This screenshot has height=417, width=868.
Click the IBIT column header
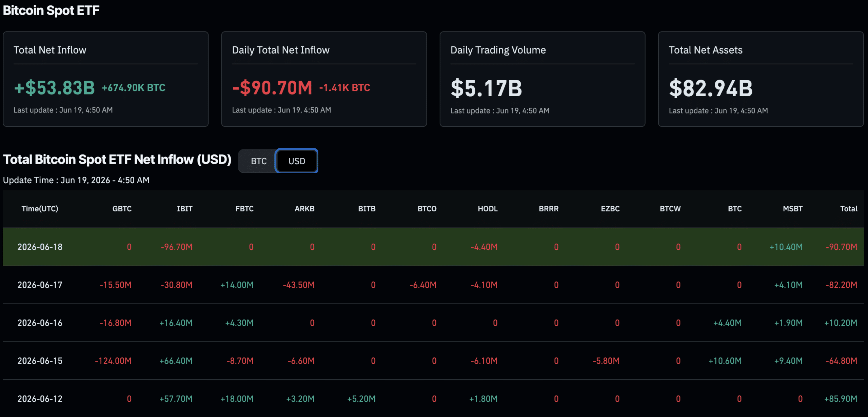185,209
